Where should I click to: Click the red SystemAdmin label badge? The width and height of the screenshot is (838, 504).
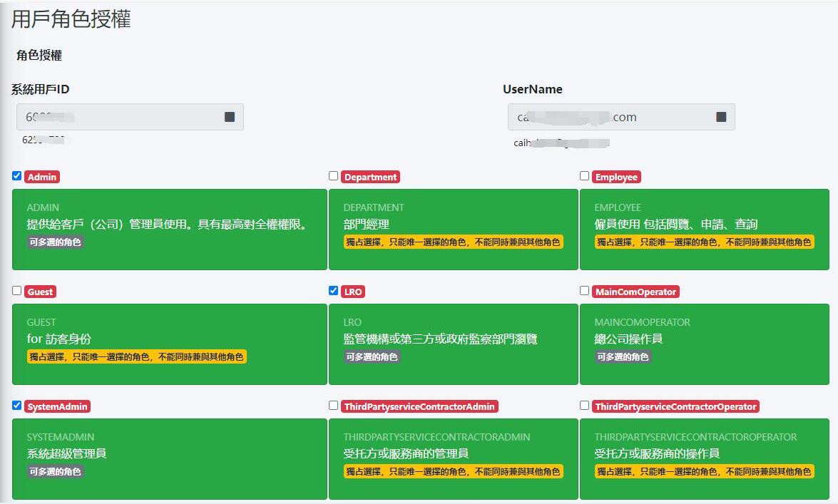point(58,406)
